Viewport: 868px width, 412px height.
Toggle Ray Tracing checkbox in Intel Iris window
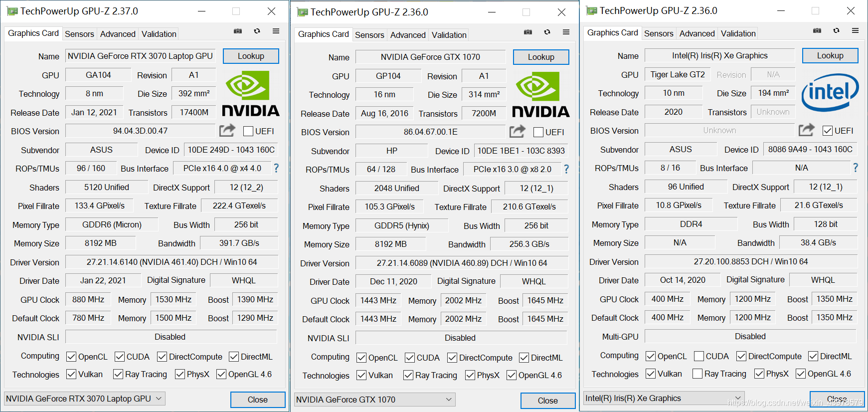(697, 374)
